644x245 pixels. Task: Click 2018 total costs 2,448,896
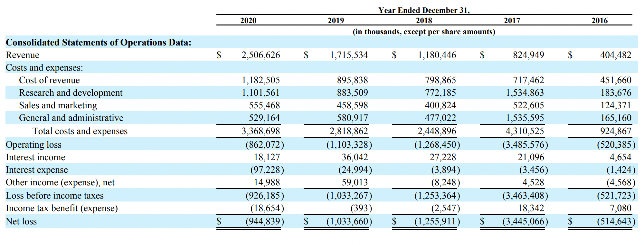pos(437,131)
